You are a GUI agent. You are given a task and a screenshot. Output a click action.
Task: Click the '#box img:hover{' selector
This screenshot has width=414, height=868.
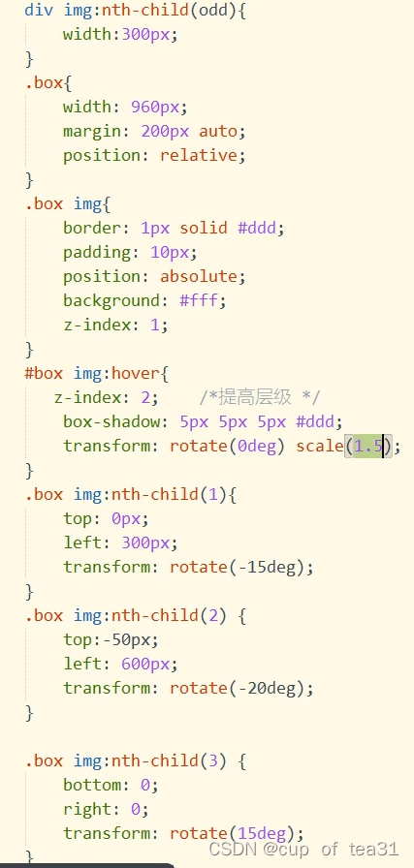click(96, 374)
